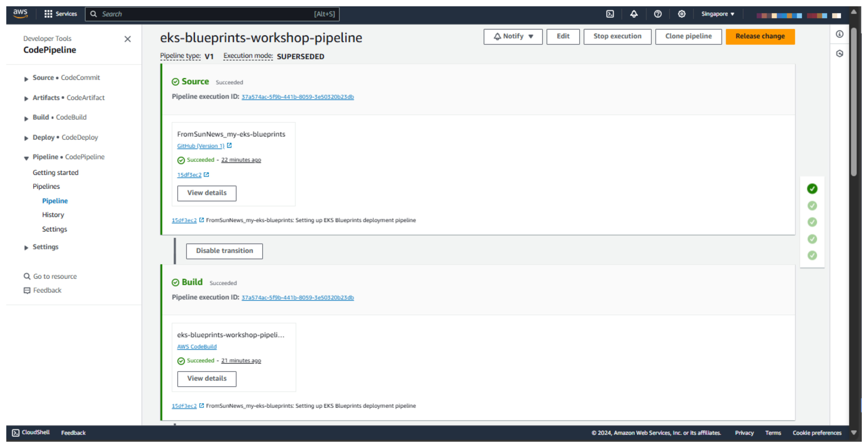868x448 pixels.
Task: Open 15df3ec2 commit link in Source card
Action: pos(189,175)
